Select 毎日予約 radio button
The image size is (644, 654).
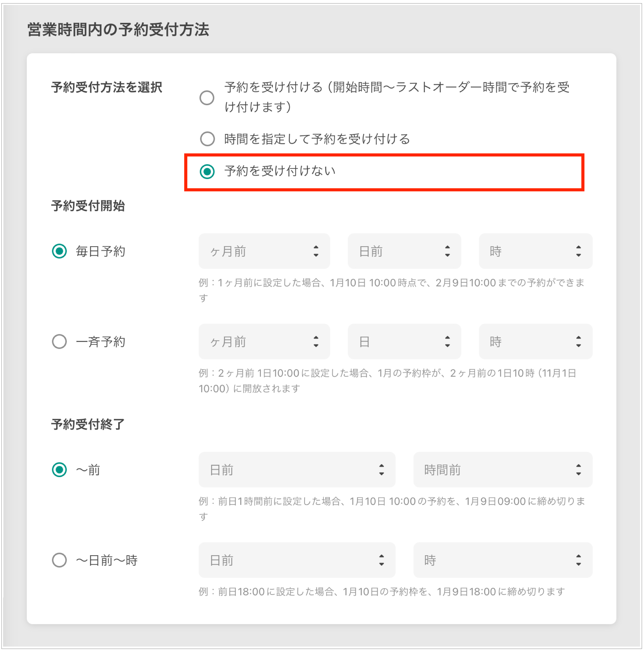pos(59,251)
